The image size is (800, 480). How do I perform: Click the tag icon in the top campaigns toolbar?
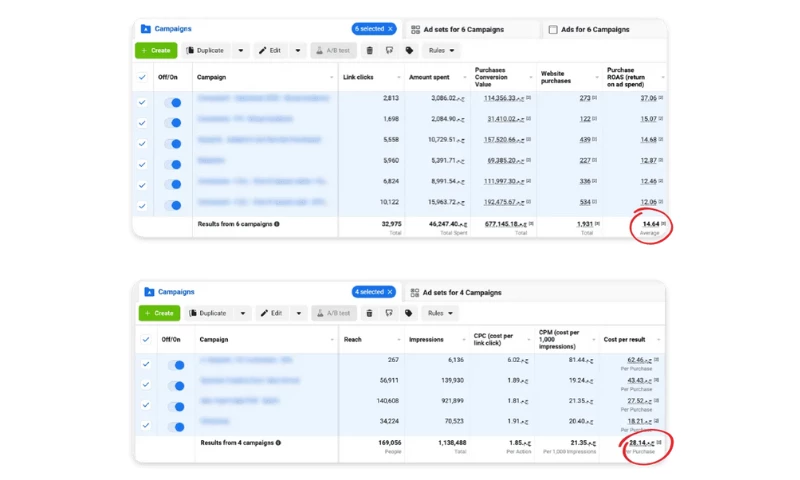[x=410, y=50]
